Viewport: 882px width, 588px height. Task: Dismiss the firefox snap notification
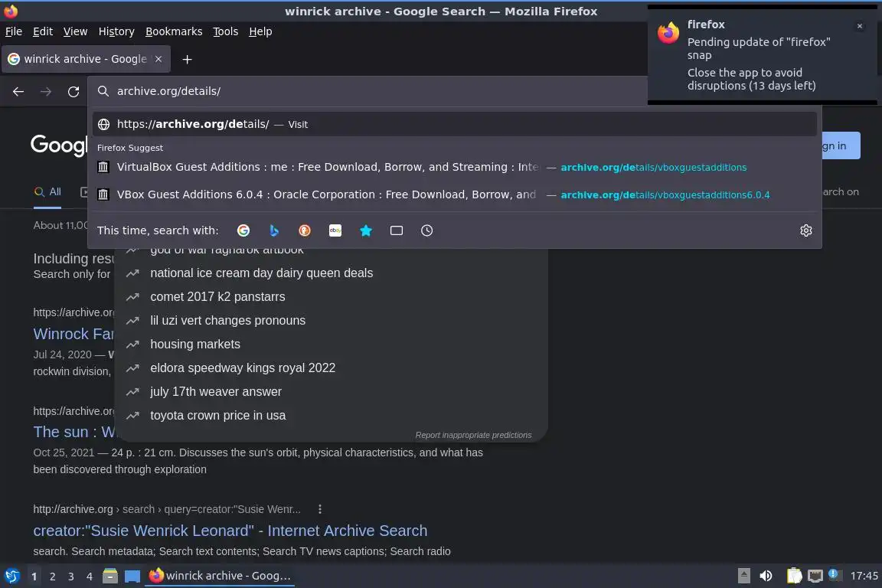click(860, 26)
